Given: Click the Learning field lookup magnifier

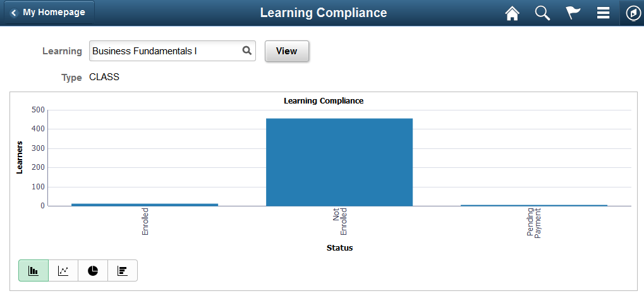Looking at the screenshot, I should click(247, 51).
